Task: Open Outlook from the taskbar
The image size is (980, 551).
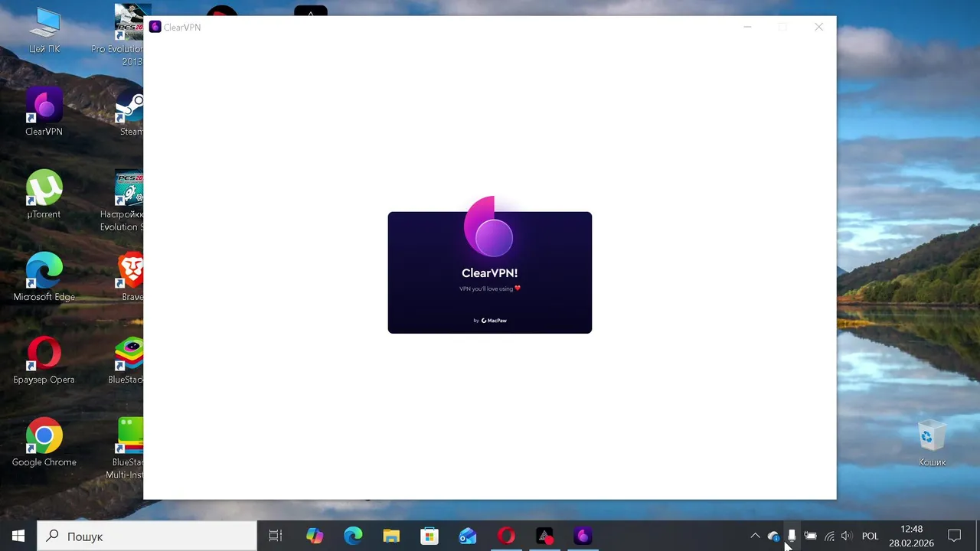Action: (x=468, y=536)
